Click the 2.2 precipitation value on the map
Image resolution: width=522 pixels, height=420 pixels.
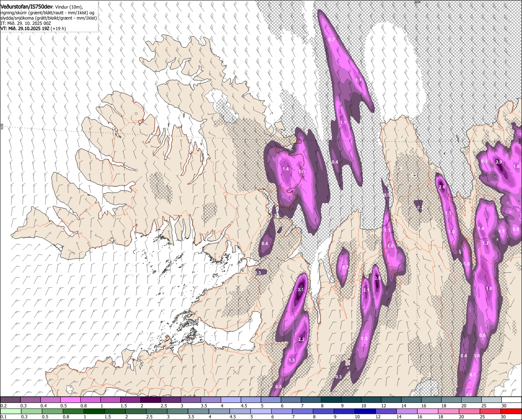click(x=302, y=339)
